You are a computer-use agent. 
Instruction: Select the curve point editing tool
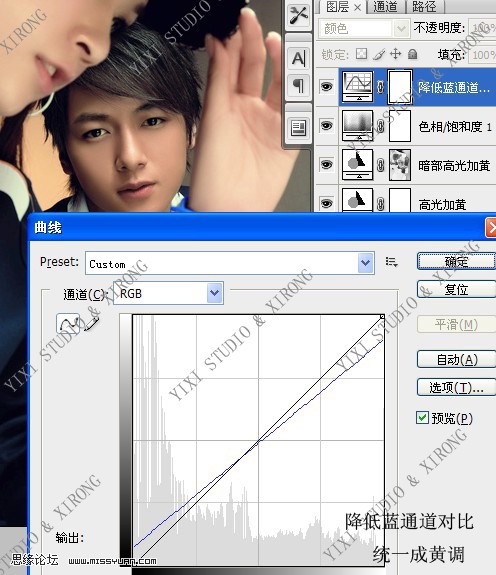[68, 323]
